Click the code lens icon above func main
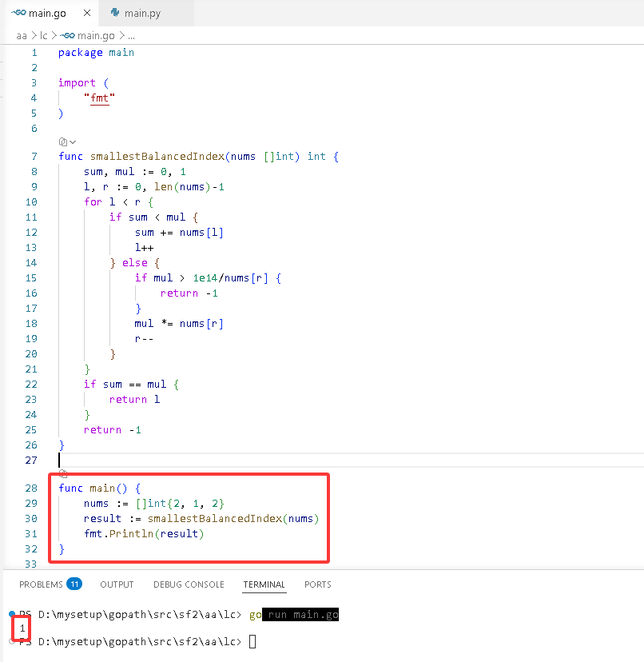This screenshot has height=662, width=644. pos(63,473)
